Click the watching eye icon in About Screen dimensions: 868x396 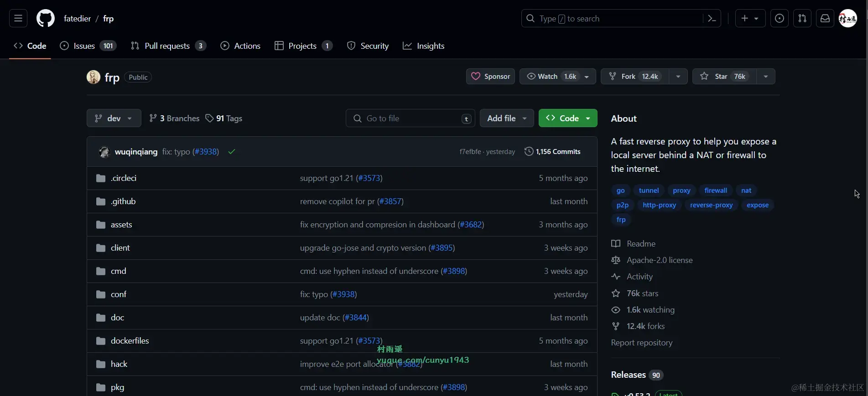616,310
